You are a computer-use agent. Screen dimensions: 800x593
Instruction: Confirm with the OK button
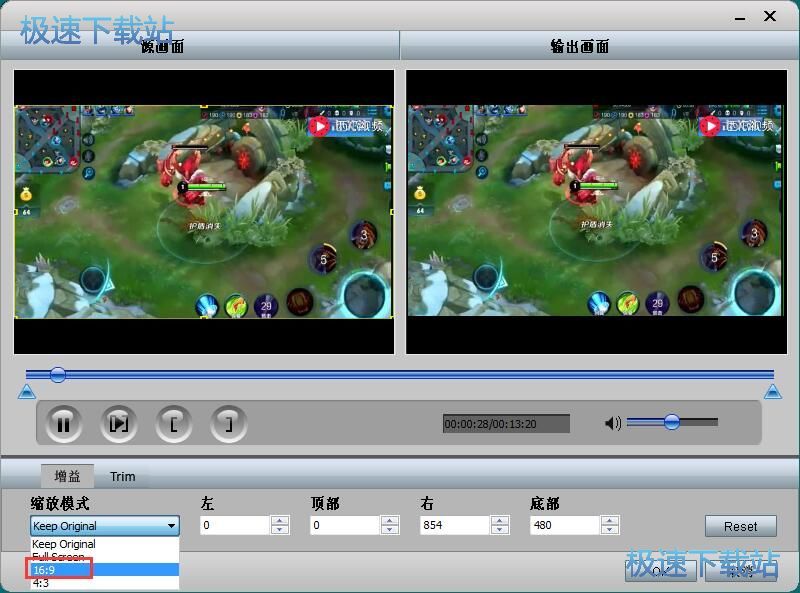pos(660,570)
